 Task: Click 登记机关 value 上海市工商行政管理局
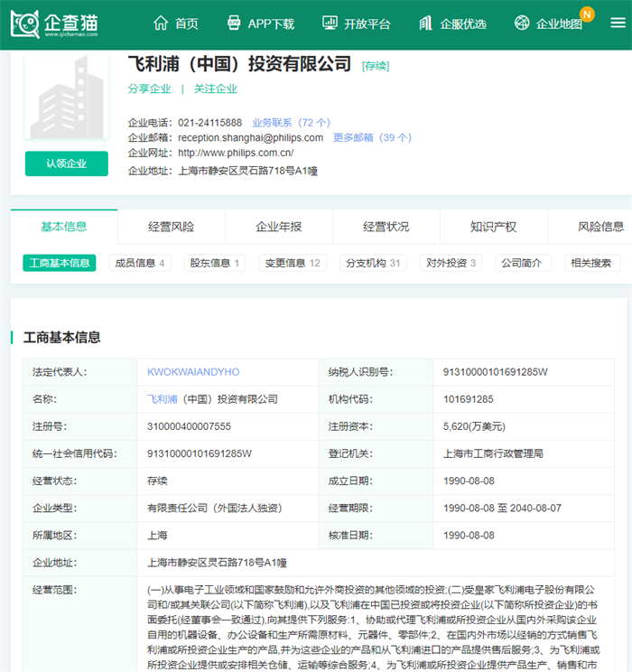pyautogui.click(x=493, y=453)
